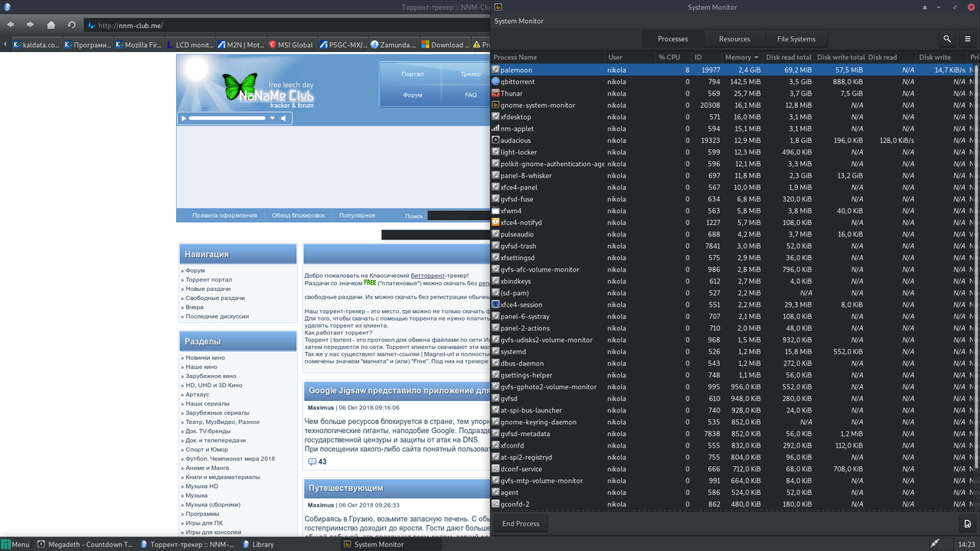Select the xfwm4 process icon
The height and width of the screenshot is (551, 980).
point(495,210)
